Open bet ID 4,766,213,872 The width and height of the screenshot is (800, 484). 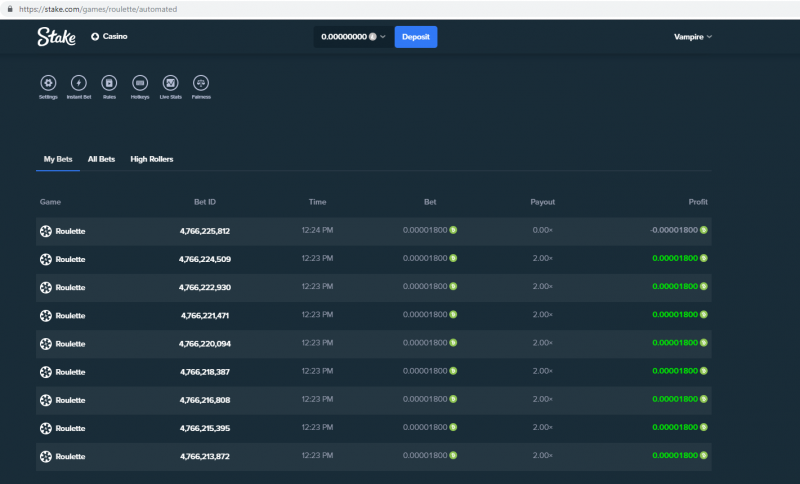point(205,456)
